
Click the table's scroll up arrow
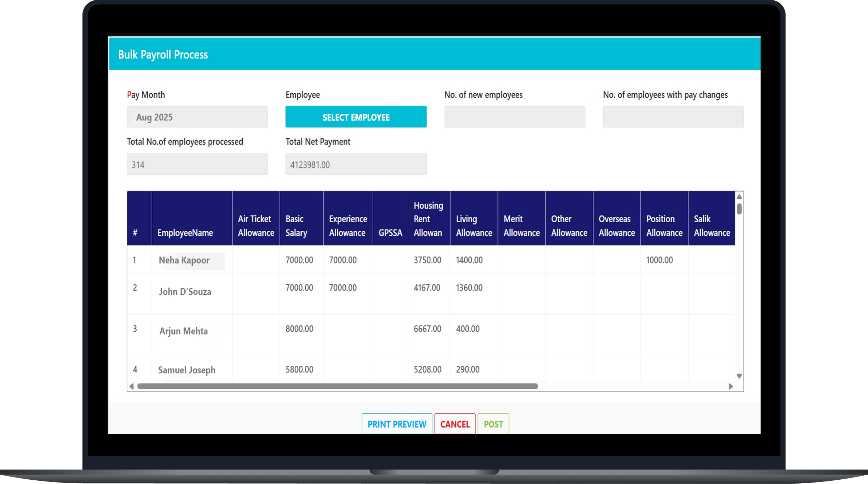coord(739,197)
